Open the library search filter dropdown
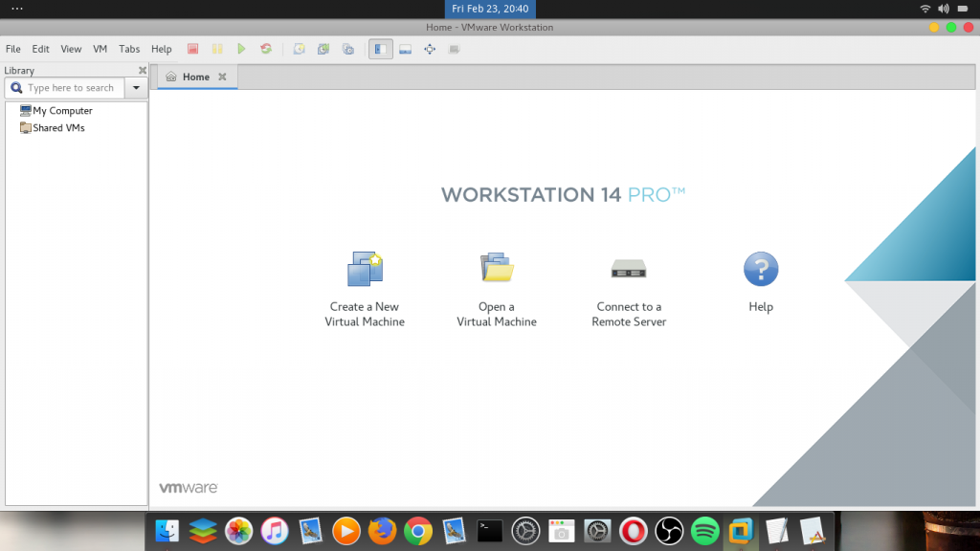 click(135, 87)
